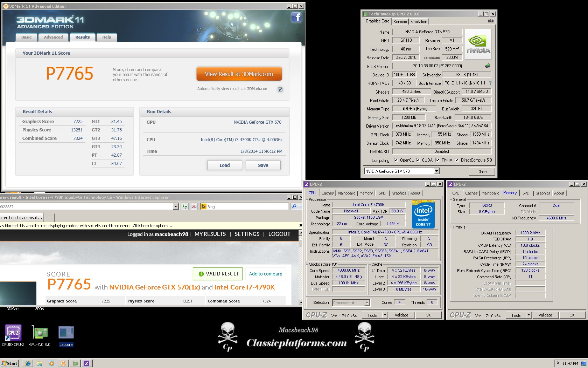
Task: Click scroll down arrow in Internet Explorer
Action: point(300,302)
